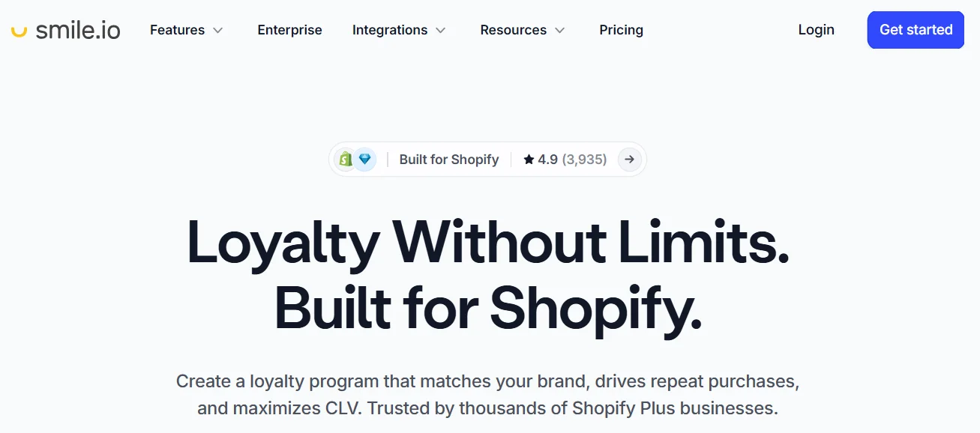
Task: Click the yellow smile logo icon
Action: [19, 31]
